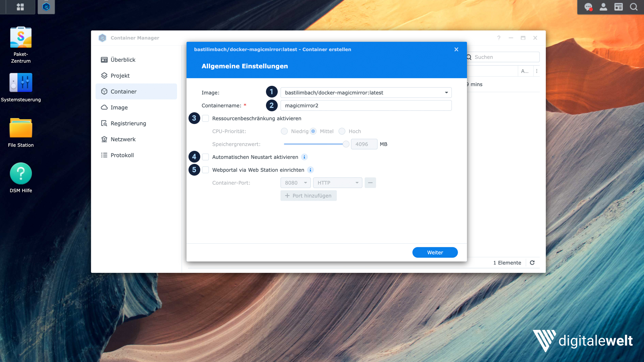Image resolution: width=644 pixels, height=362 pixels.
Task: Click the Containername input field
Action: (366, 105)
